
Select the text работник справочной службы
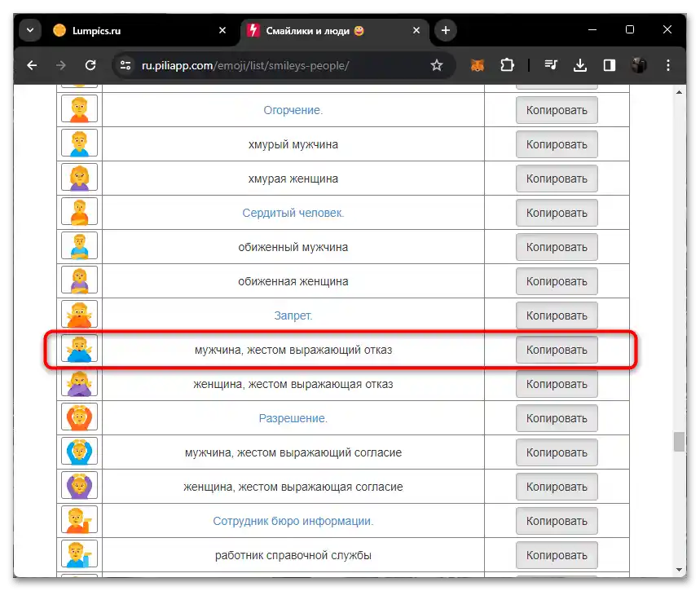click(x=293, y=555)
